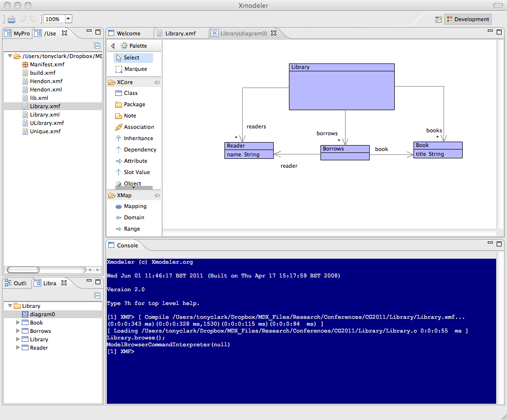
Task: Pick the Class tool from XCore
Action: [130, 93]
